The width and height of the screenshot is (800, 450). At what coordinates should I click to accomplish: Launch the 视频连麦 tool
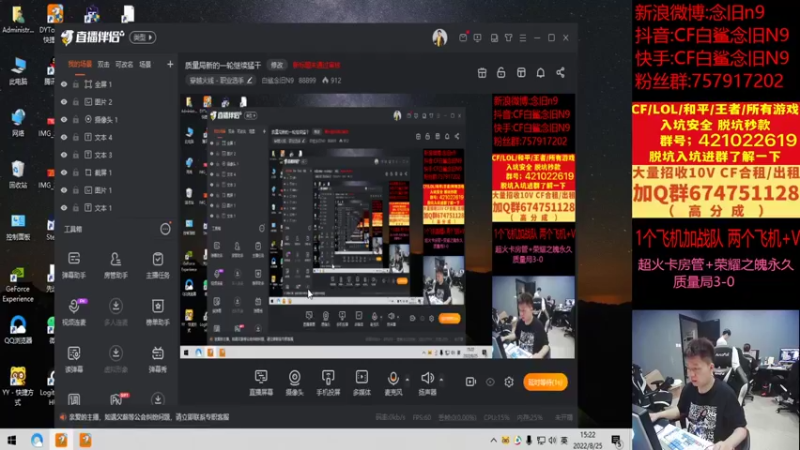[x=74, y=312]
